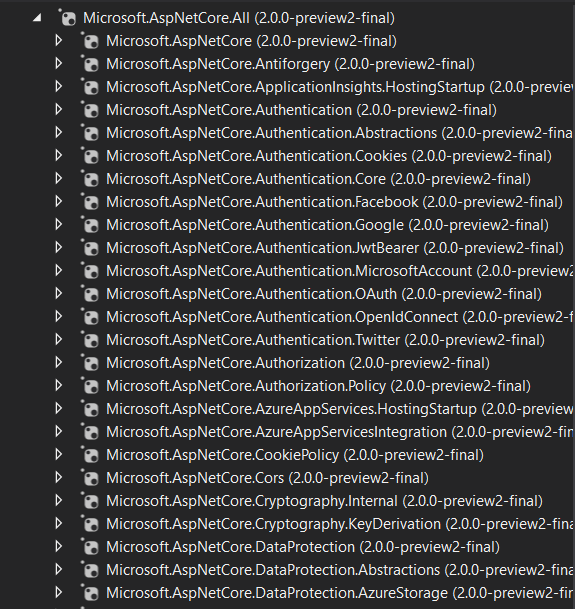Image resolution: width=575 pixels, height=609 pixels.
Task: Click the Authorization.Policy package icon
Action: point(90,385)
